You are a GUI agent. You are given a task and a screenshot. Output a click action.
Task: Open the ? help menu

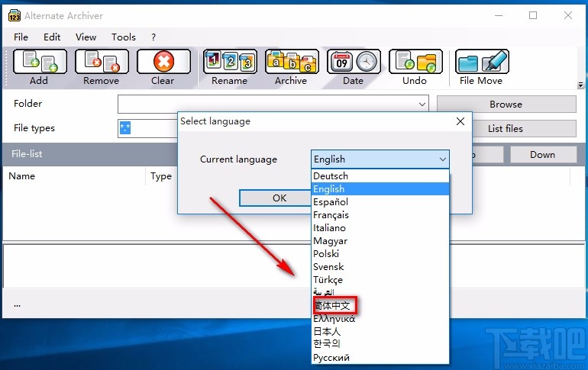pos(153,37)
